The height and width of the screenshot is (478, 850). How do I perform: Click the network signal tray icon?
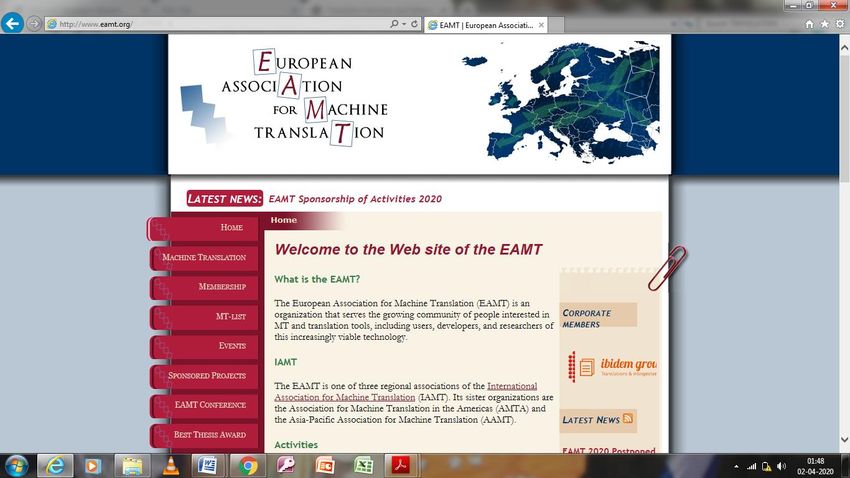(751, 466)
